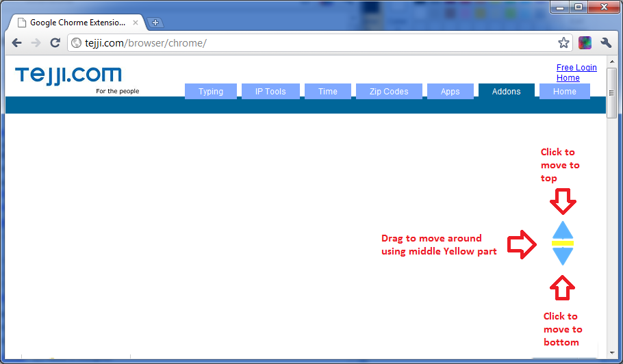623x364 pixels.
Task: Open the Home navigation tab
Action: pyautogui.click(x=565, y=91)
